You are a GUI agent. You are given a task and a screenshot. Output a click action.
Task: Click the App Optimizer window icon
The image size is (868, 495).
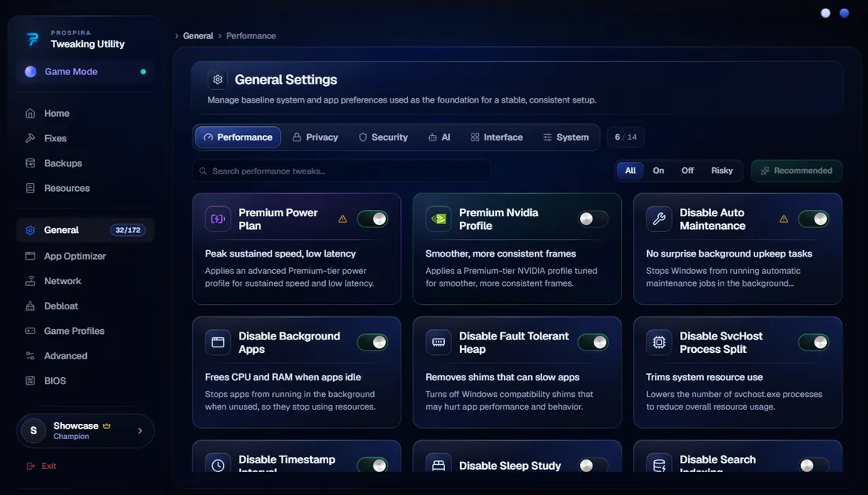31,256
